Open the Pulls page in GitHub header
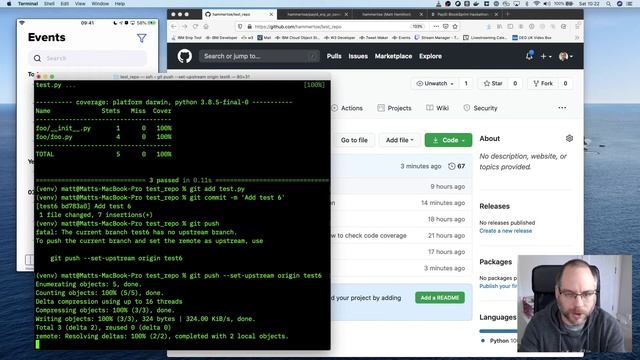 tap(334, 56)
